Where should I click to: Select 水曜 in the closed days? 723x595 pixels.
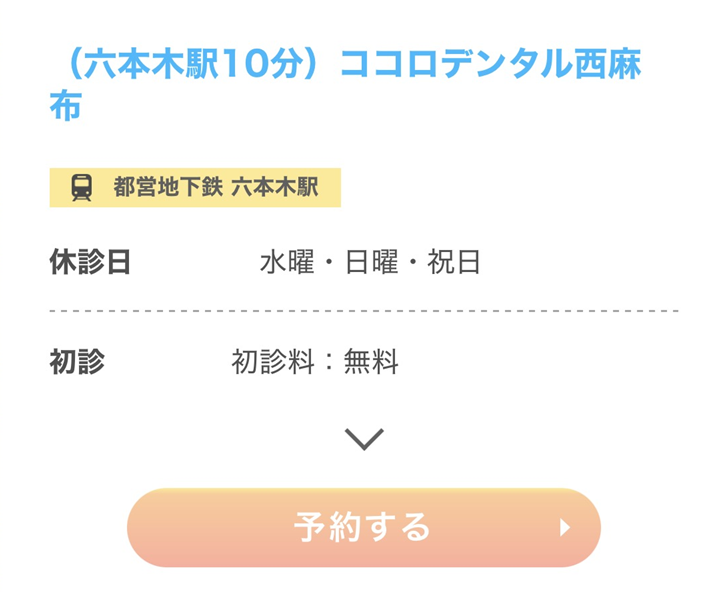point(287,262)
